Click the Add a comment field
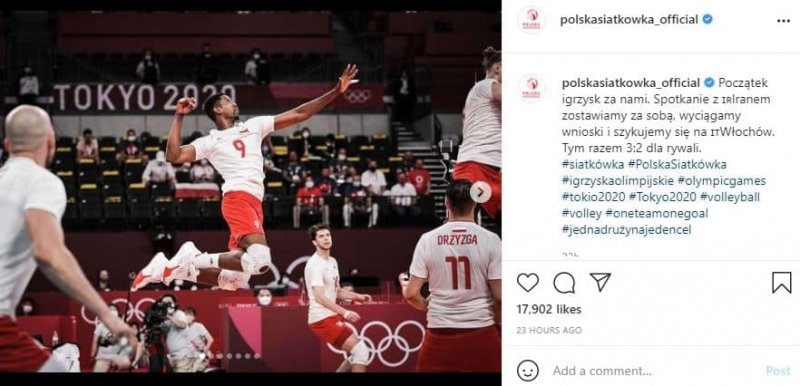 point(653,371)
